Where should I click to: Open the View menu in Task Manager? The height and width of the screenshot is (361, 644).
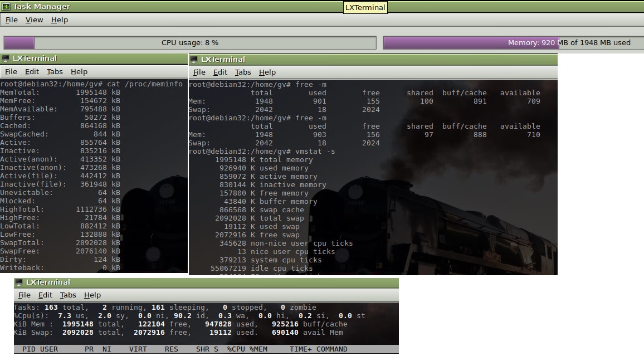tap(34, 19)
